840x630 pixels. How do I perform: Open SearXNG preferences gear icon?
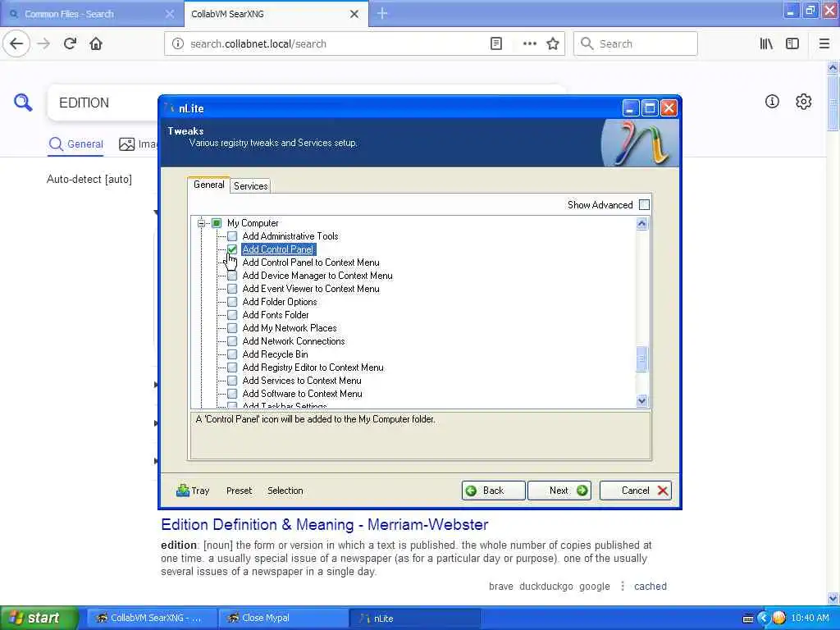tap(804, 101)
